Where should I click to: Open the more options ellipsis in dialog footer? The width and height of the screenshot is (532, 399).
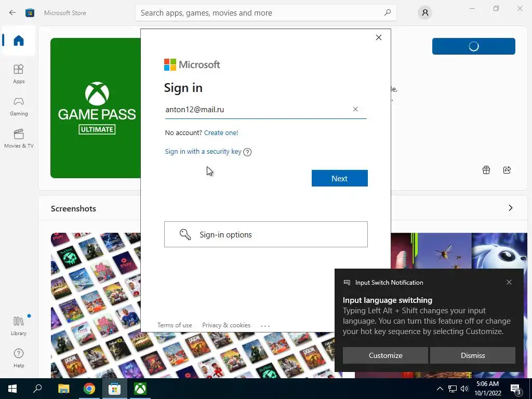(x=265, y=326)
